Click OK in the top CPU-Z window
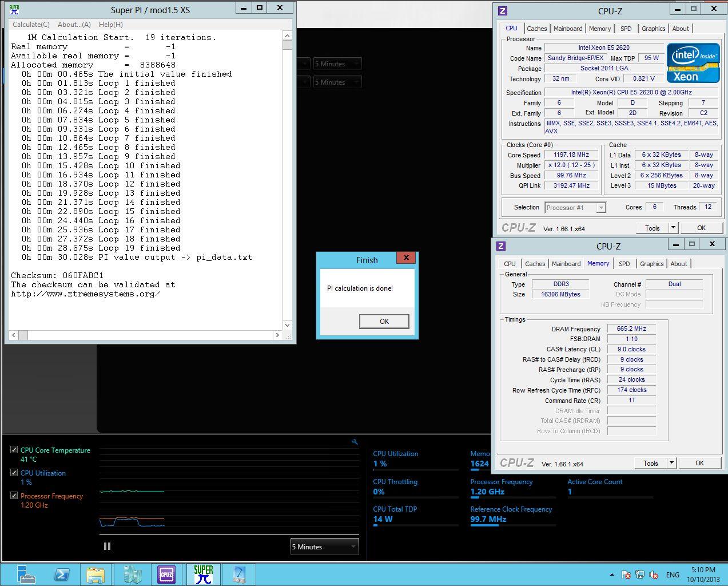This screenshot has height=586, width=728. click(701, 228)
